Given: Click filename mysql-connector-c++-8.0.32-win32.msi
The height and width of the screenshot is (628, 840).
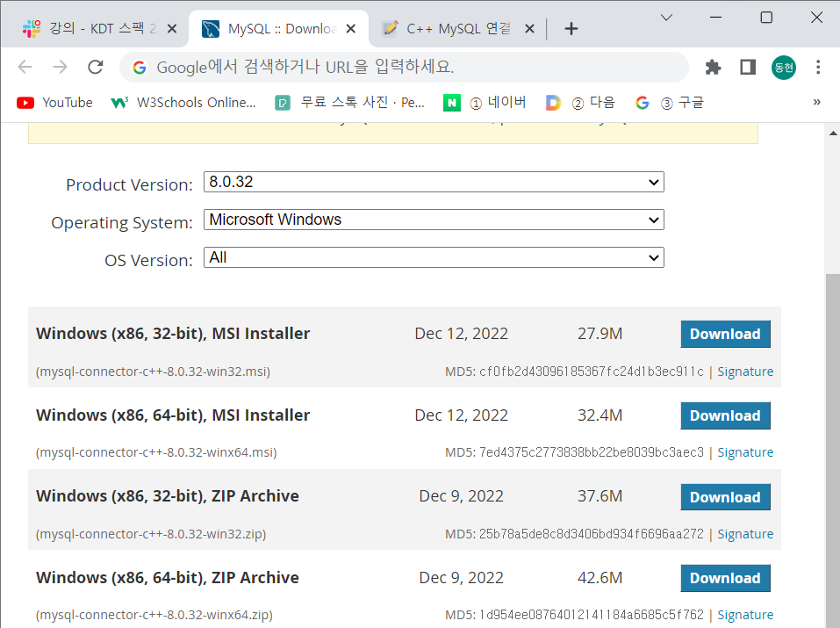Looking at the screenshot, I should [x=153, y=372].
